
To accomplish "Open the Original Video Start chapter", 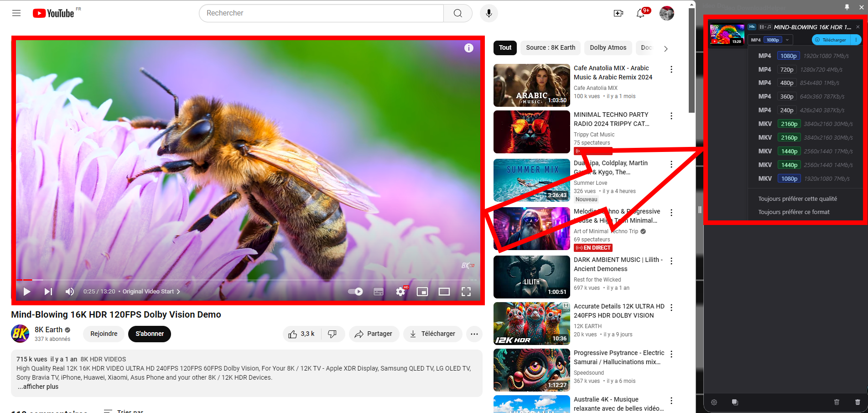I will pos(151,292).
